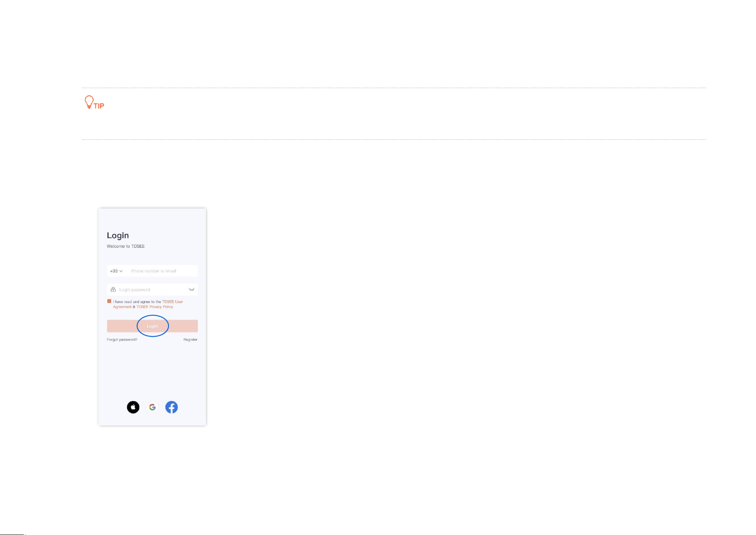Sign in with the Facebook icon
The height and width of the screenshot is (535, 756).
172,407
